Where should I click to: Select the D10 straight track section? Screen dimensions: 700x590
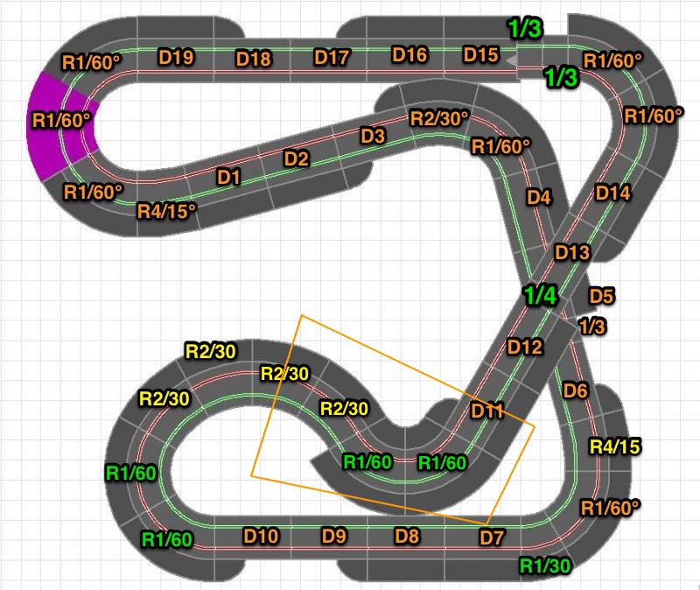click(261, 535)
